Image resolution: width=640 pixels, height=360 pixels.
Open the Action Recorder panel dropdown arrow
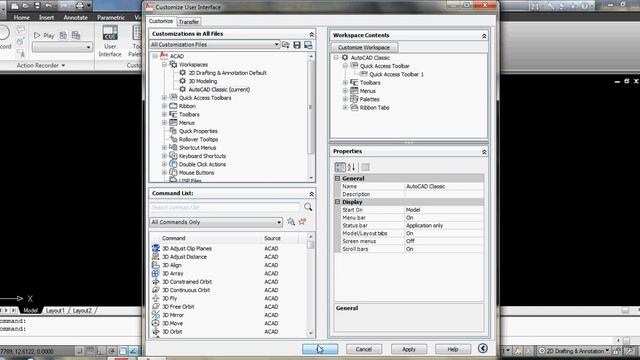pyautogui.click(x=63, y=65)
